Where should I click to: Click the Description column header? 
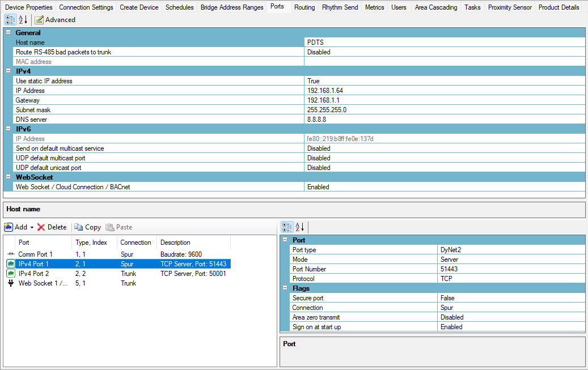coord(175,243)
